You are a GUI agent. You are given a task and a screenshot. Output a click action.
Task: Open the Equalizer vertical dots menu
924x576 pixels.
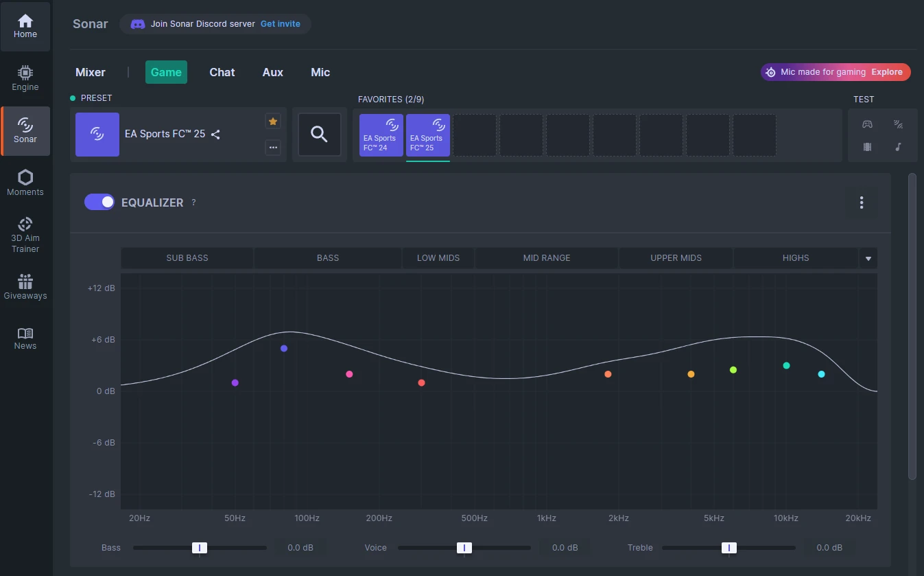[862, 203]
